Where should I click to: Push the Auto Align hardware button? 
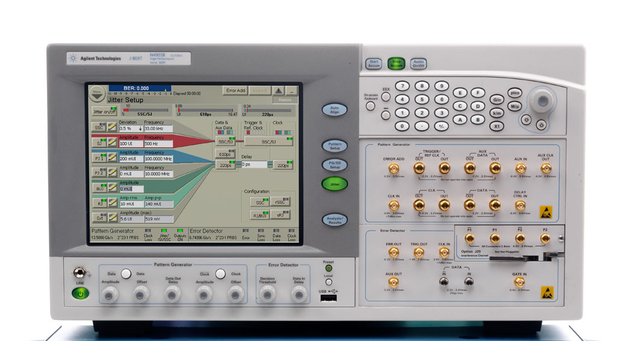(x=335, y=110)
